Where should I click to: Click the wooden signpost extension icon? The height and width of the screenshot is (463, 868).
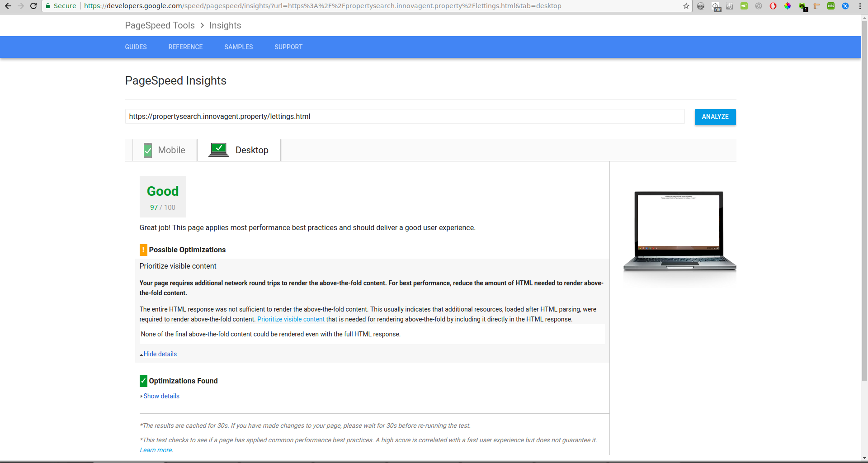click(x=816, y=6)
